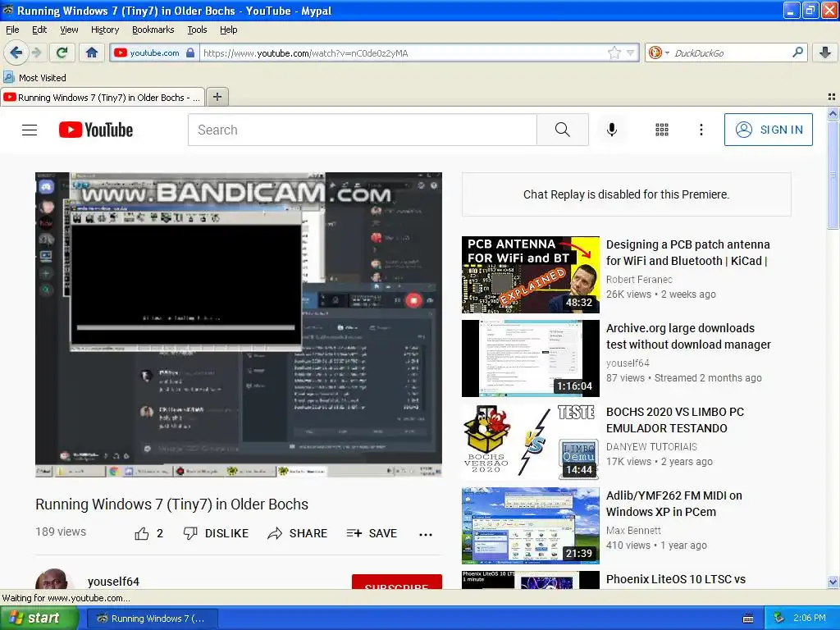Open the View menu

pos(69,30)
